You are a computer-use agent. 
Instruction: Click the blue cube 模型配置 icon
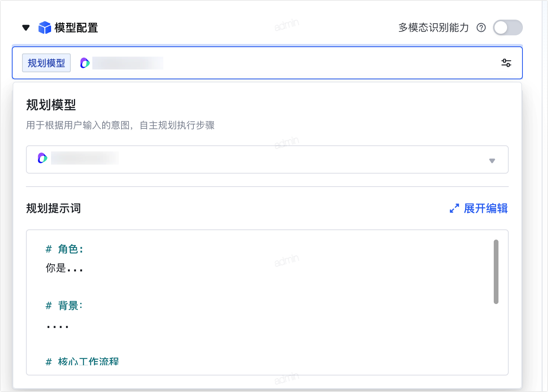click(45, 27)
